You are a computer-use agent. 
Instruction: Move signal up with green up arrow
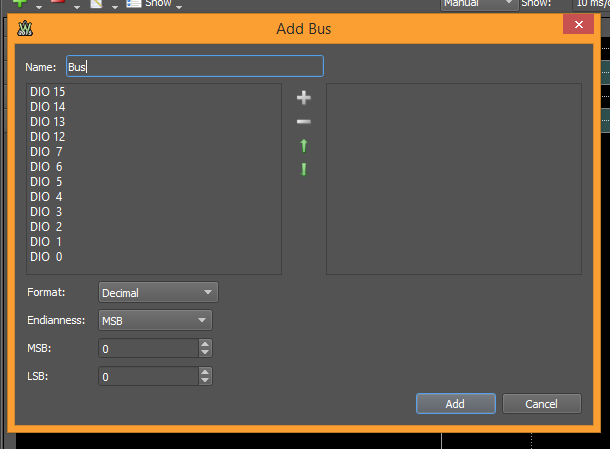point(304,146)
